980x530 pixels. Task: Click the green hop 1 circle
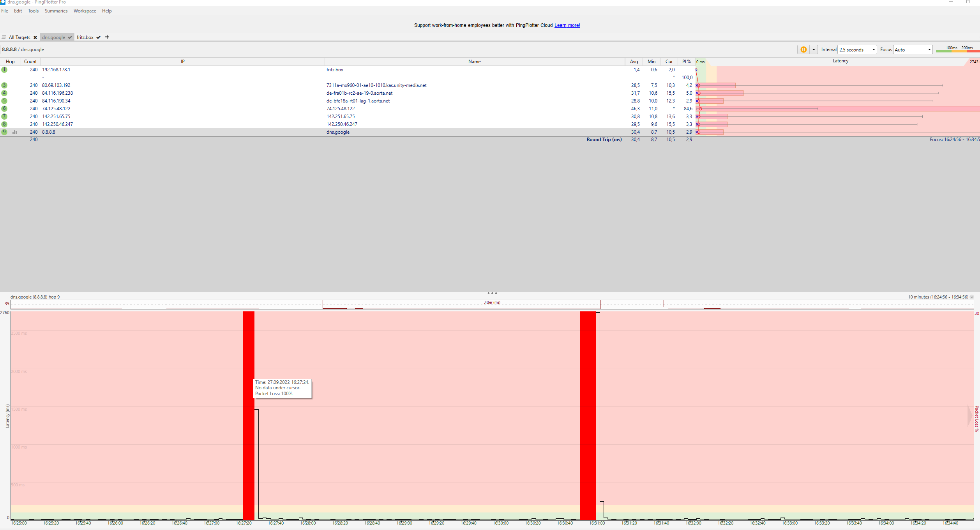(x=4, y=70)
